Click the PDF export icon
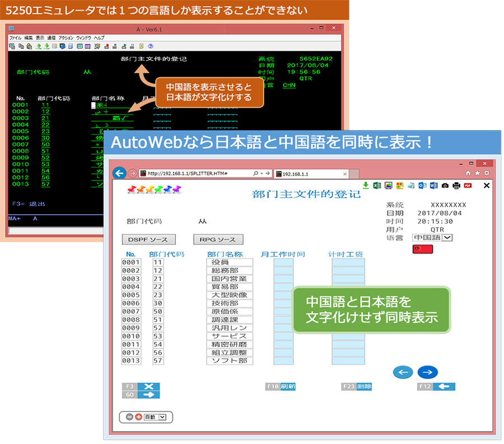This screenshot has width=504, height=444. (468, 186)
